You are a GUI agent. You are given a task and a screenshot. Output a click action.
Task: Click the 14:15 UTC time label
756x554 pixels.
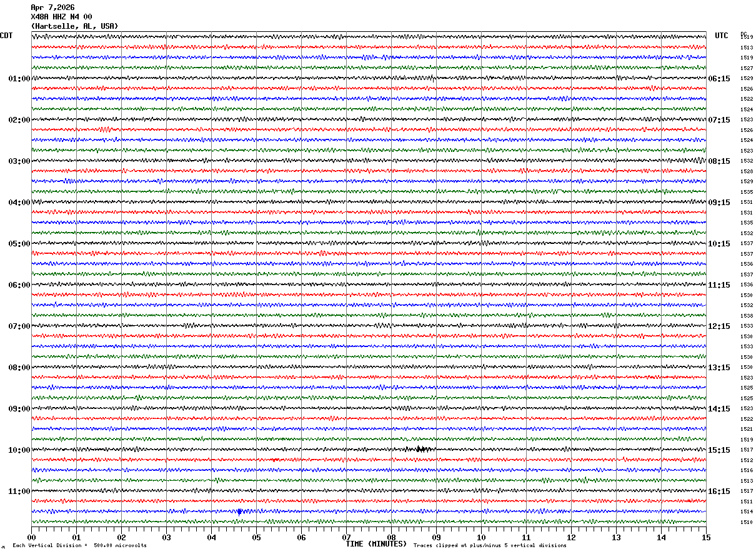coord(719,409)
